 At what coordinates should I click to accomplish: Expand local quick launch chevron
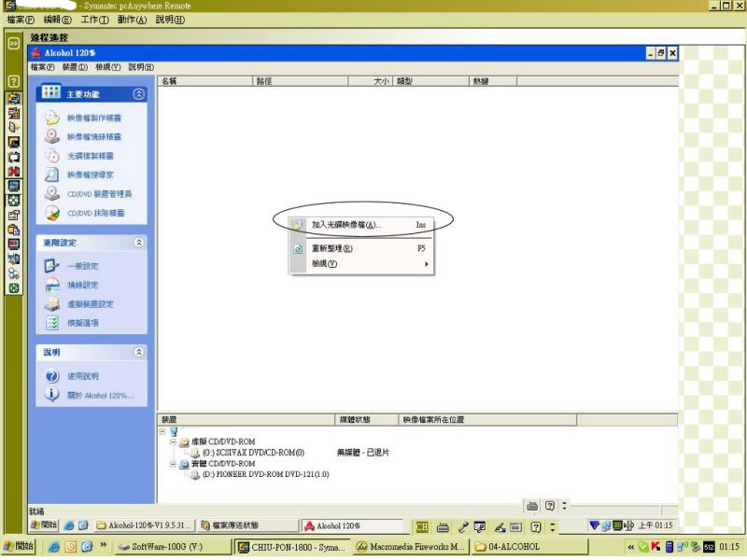click(x=104, y=545)
